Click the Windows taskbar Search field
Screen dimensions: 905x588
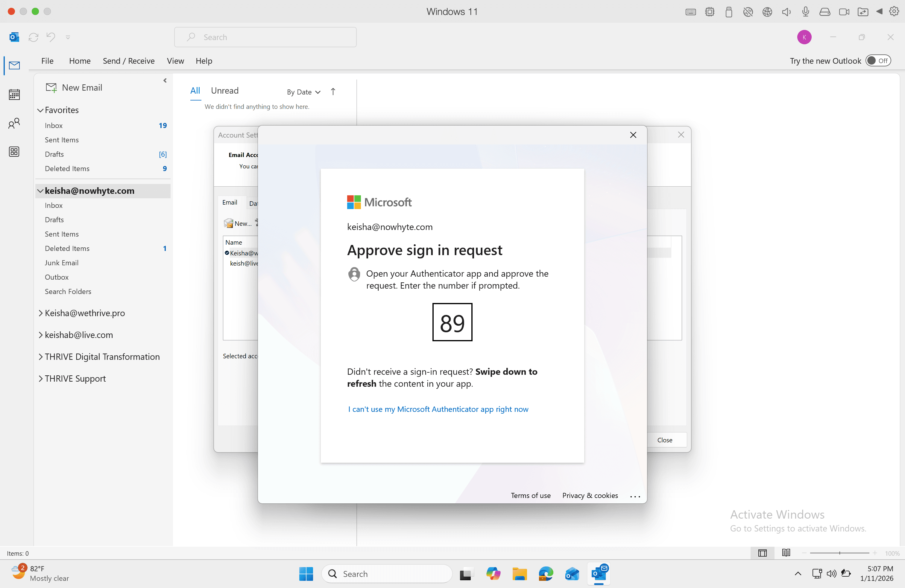tap(387, 574)
